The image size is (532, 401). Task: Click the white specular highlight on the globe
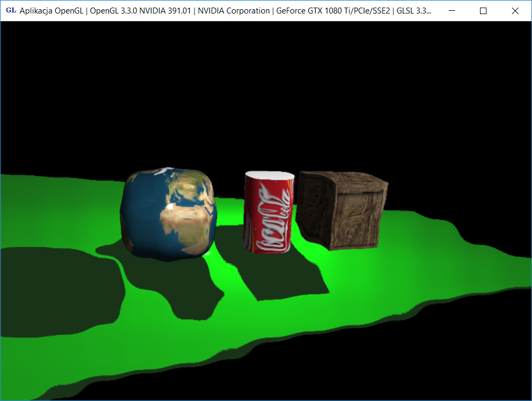click(x=171, y=207)
